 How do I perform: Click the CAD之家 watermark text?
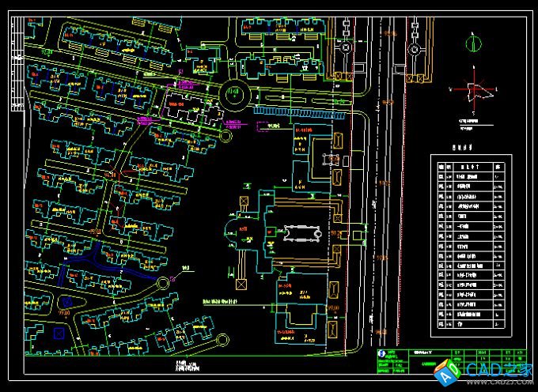pos(498,368)
